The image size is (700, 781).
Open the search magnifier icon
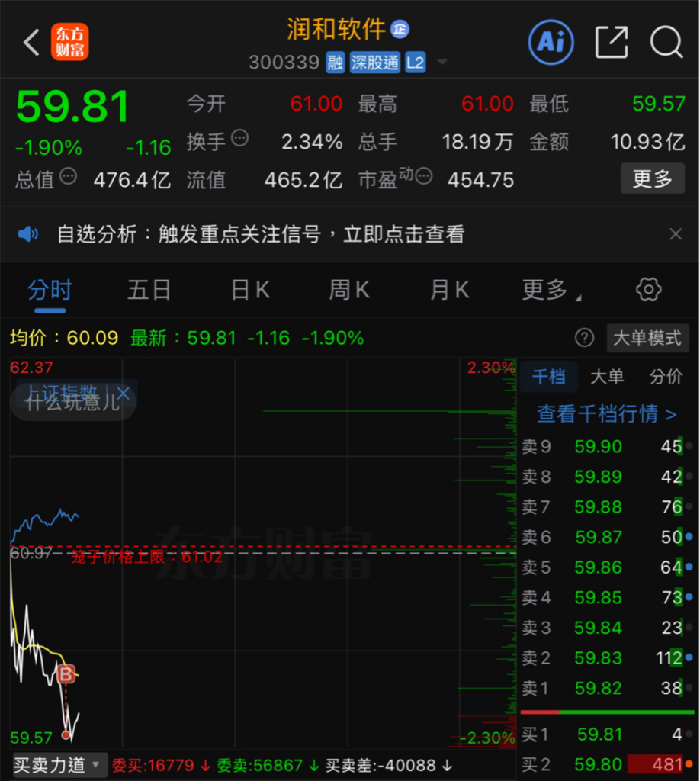(666, 43)
